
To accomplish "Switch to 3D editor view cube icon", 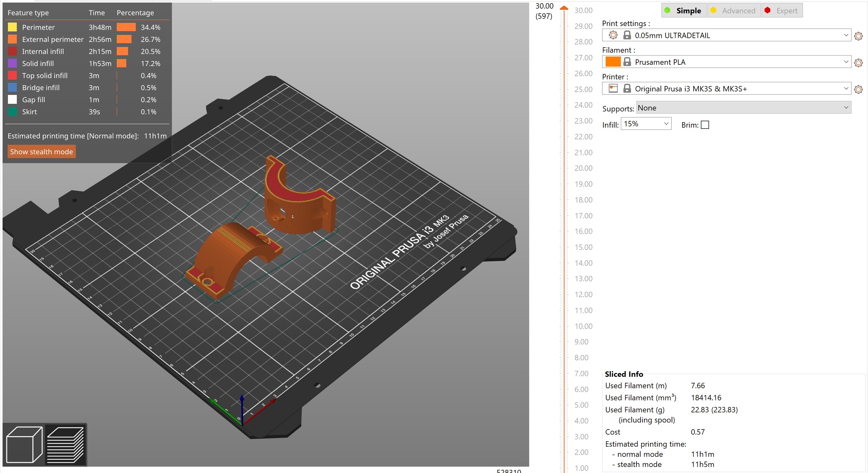I will click(24, 445).
